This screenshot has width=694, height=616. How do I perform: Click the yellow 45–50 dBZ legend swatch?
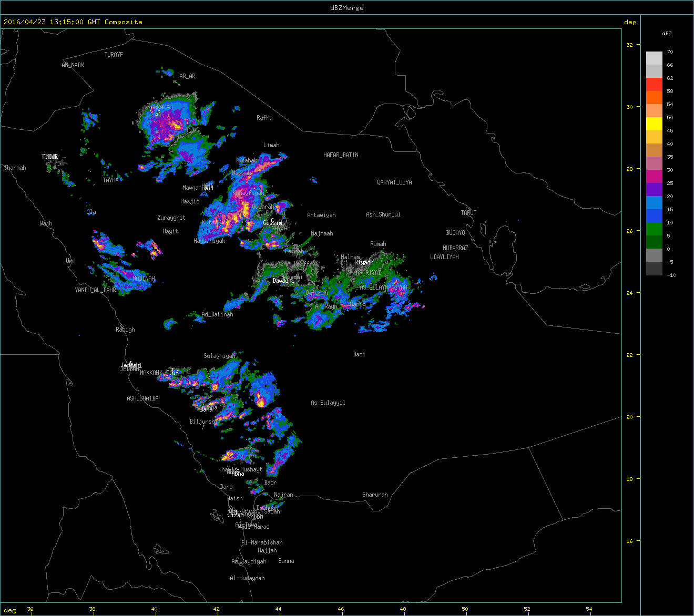654,124
